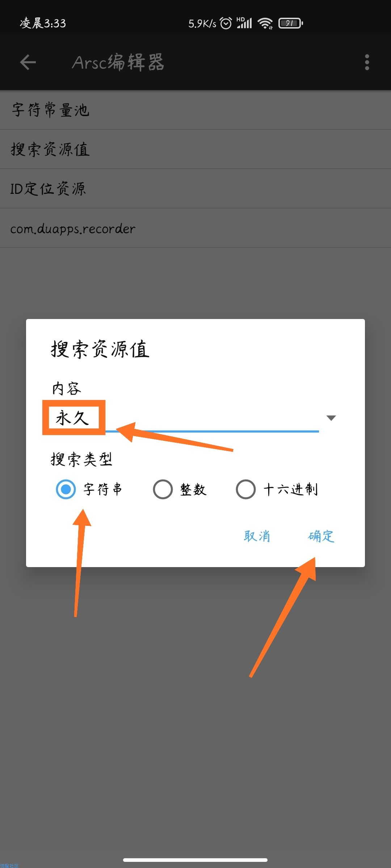Screen dimensions: 391x868
Task: Tap the alarm clock status icon
Action: (x=226, y=24)
